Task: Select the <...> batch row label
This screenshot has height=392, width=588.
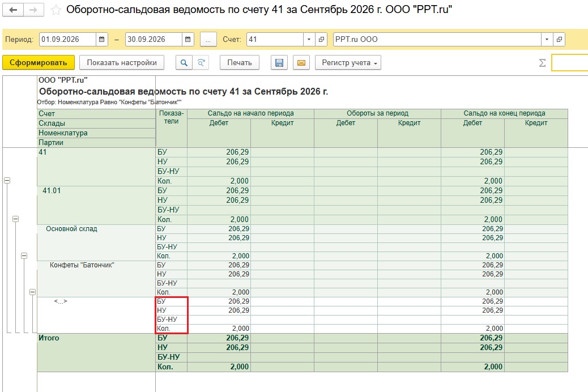Action: pos(61,301)
